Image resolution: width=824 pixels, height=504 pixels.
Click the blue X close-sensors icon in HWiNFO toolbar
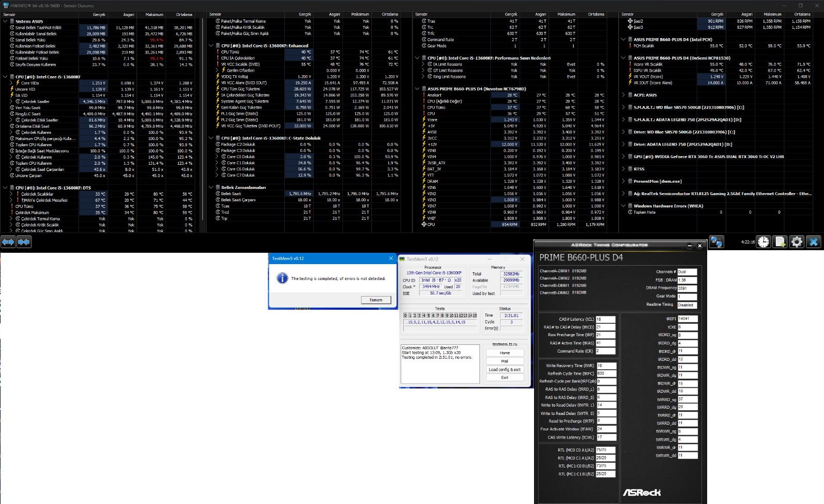814,241
